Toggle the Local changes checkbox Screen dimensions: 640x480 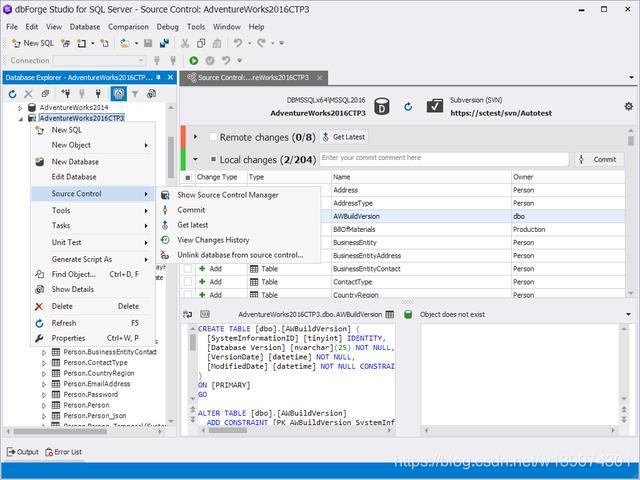213,159
